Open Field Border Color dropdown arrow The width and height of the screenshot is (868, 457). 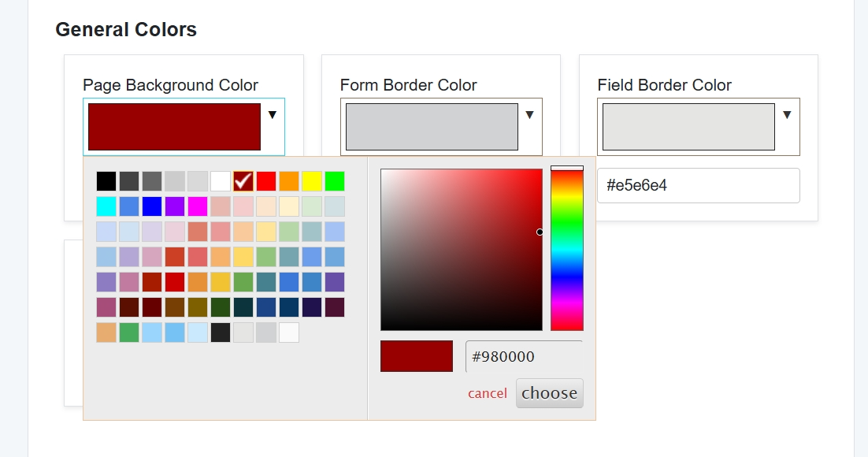click(787, 115)
